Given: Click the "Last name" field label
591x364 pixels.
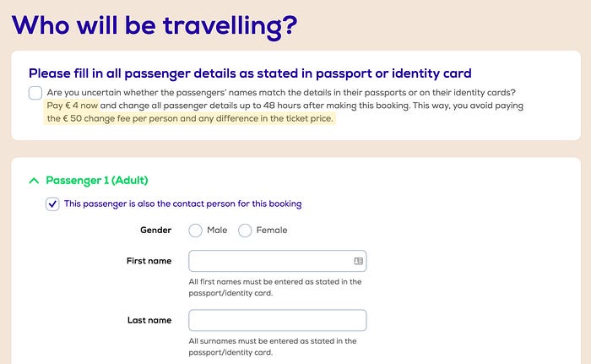Looking at the screenshot, I should (149, 320).
